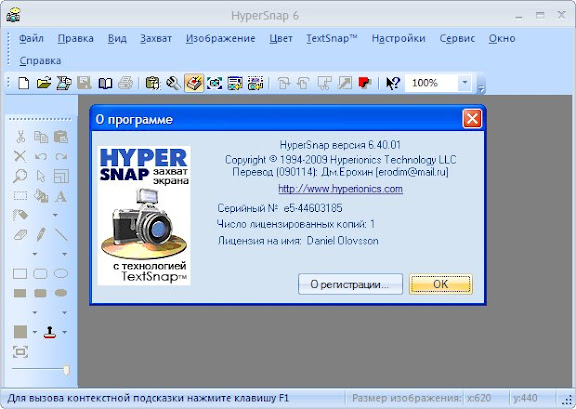Click the camera region capture icon
576x409 pixels.
(x=215, y=83)
